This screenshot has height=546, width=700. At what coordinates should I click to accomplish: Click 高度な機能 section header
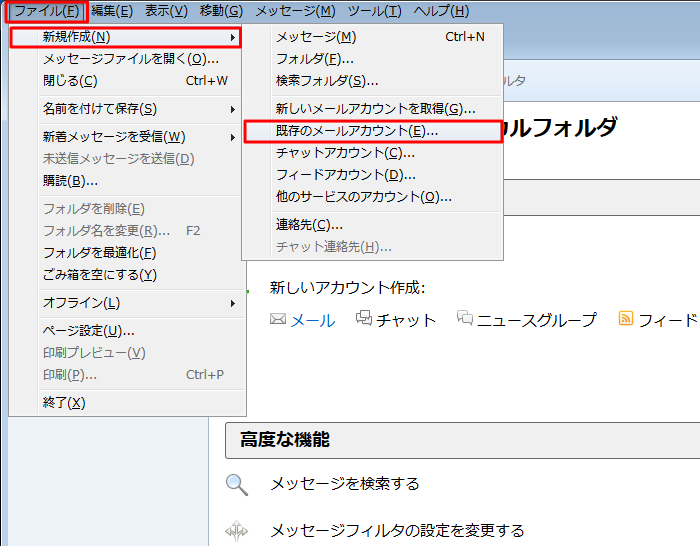pyautogui.click(x=284, y=440)
